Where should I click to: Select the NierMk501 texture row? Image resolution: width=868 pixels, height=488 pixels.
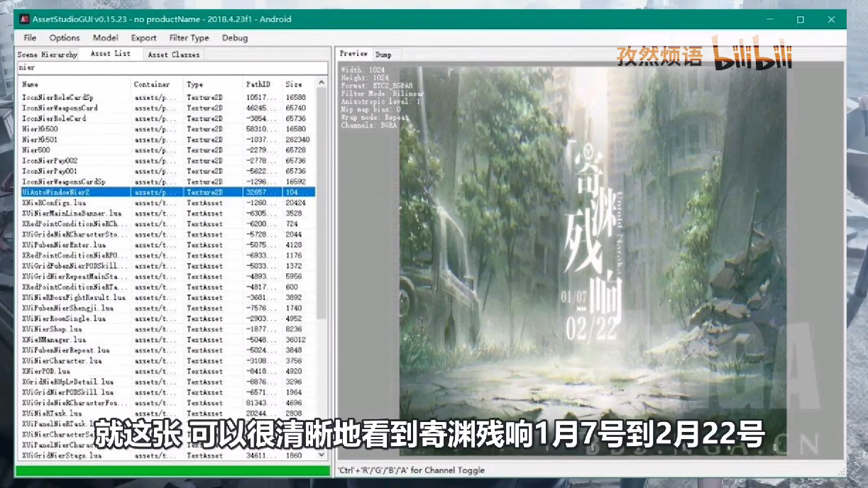[x=167, y=140]
